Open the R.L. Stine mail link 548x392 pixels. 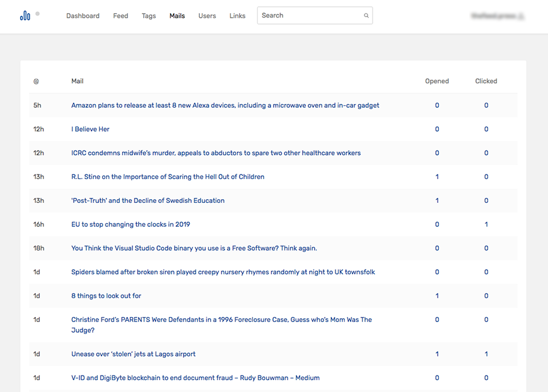[168, 177]
